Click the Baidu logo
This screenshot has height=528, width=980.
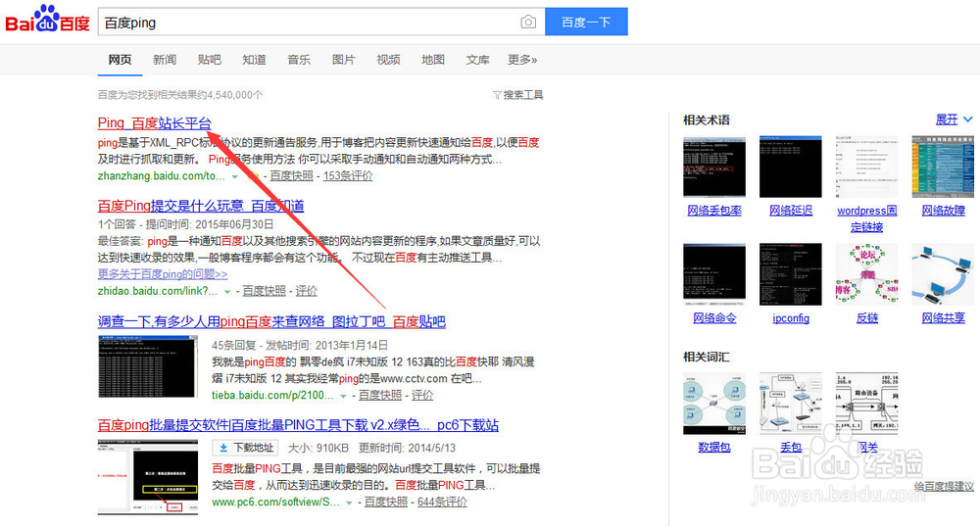47,20
